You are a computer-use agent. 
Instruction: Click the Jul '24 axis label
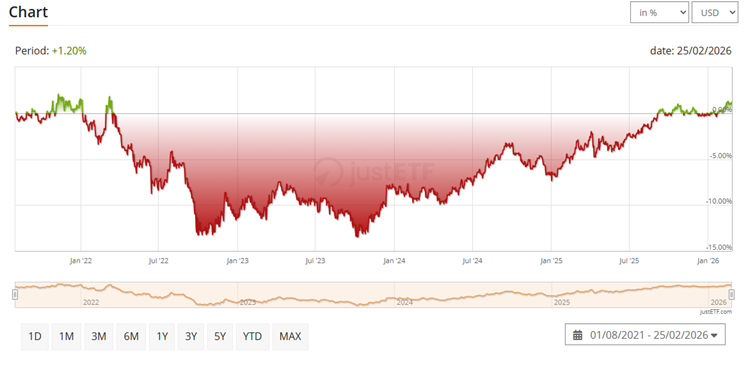[472, 261]
